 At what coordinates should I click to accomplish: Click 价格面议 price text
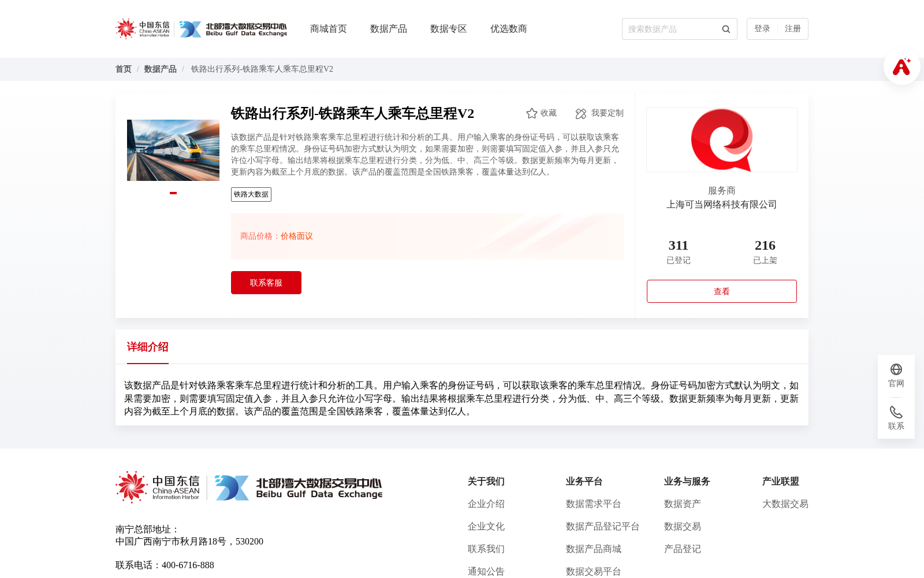tap(297, 236)
